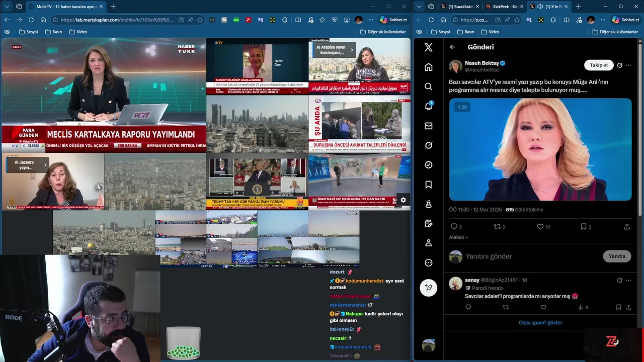Open Sohbet et Copilot in left browser

[x=393, y=20]
